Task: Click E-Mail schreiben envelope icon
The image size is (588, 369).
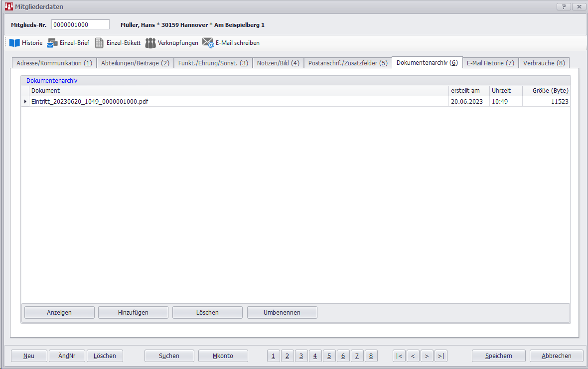Action: 208,43
